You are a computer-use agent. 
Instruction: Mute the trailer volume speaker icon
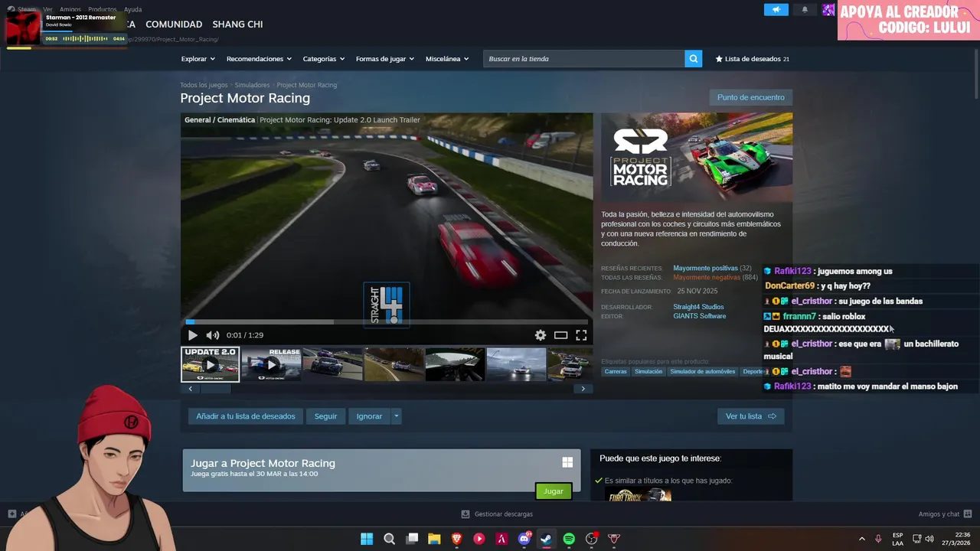pos(212,335)
